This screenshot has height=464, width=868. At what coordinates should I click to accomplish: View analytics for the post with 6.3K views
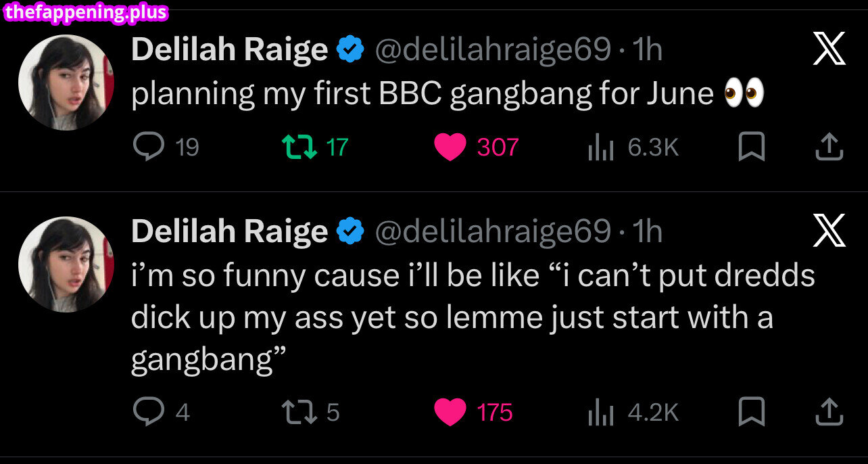click(x=600, y=147)
